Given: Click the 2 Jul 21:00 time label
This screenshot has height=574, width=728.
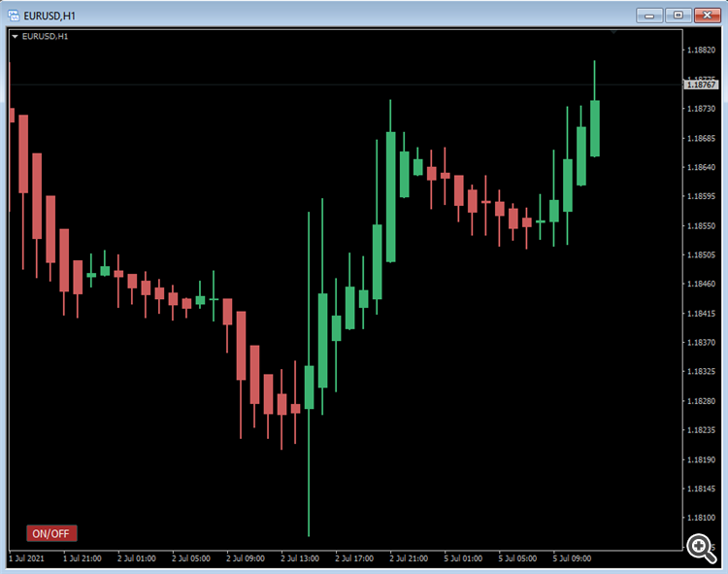Looking at the screenshot, I should click(x=409, y=558).
